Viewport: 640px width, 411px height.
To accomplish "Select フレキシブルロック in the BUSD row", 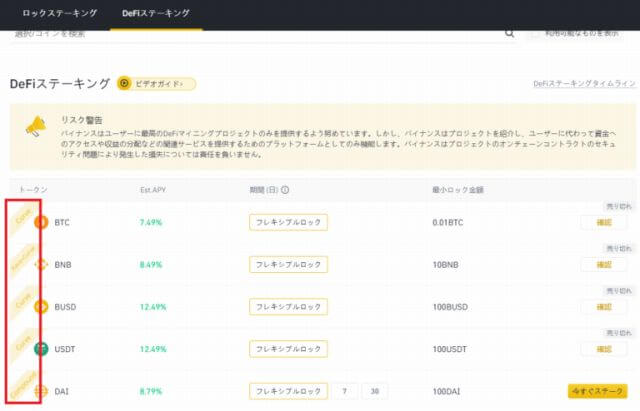I will pyautogui.click(x=288, y=307).
